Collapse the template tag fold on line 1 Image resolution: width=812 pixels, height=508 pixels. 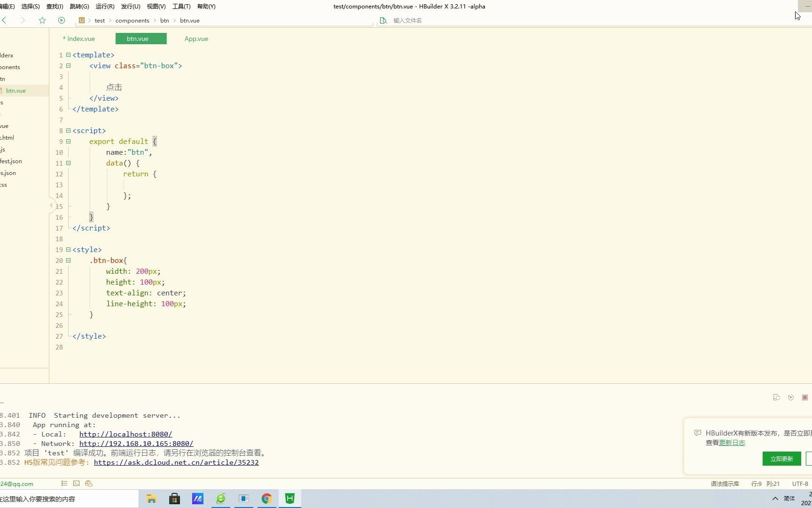click(x=68, y=55)
